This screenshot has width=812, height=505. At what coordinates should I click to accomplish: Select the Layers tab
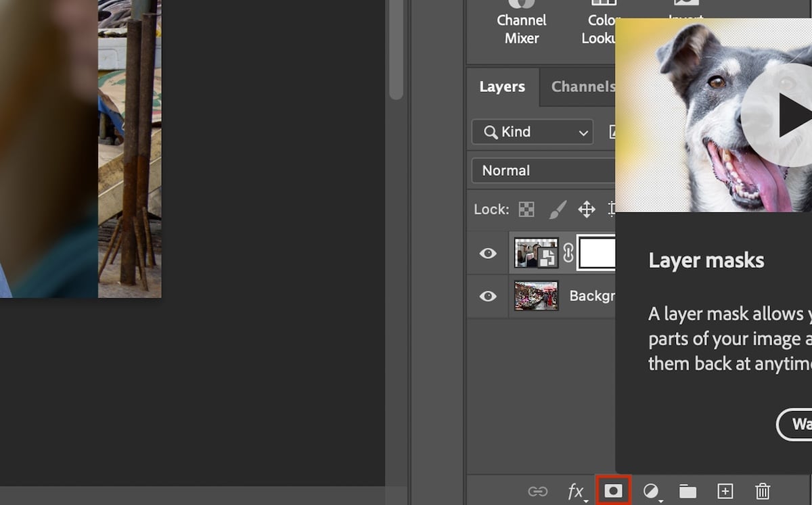tap(502, 87)
